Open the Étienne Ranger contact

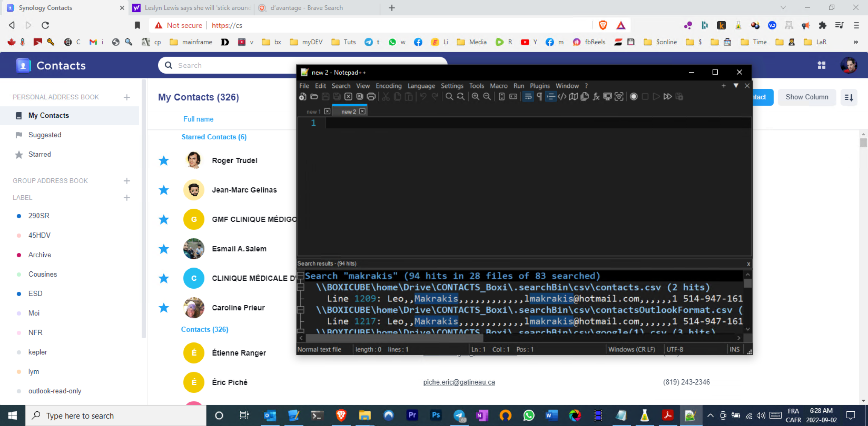tap(239, 353)
